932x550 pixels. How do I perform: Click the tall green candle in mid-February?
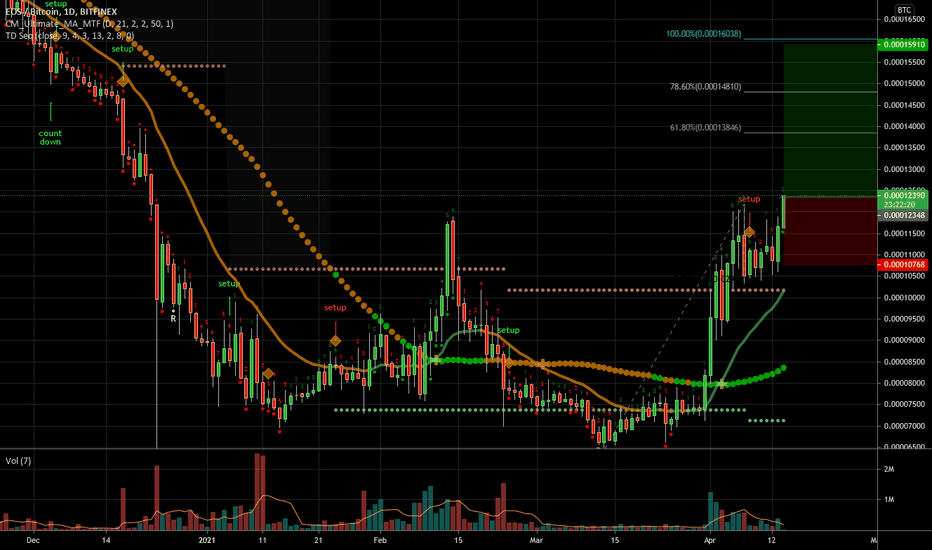point(447,259)
